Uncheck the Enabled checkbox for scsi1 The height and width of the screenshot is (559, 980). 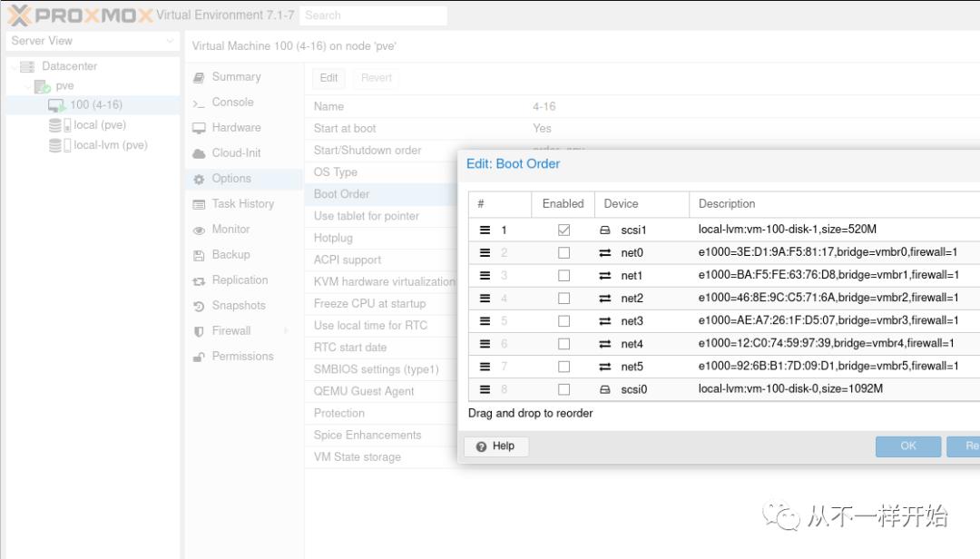click(563, 230)
